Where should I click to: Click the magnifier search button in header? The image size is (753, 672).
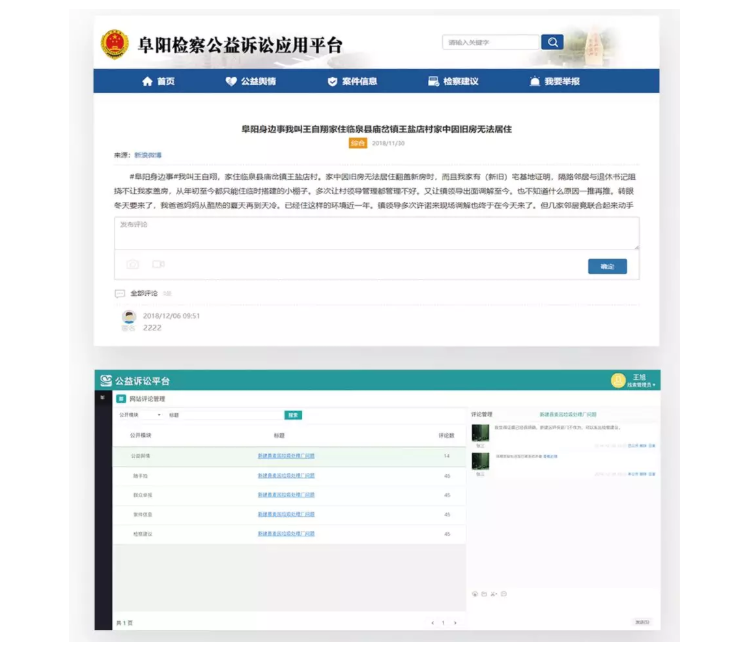(x=552, y=42)
